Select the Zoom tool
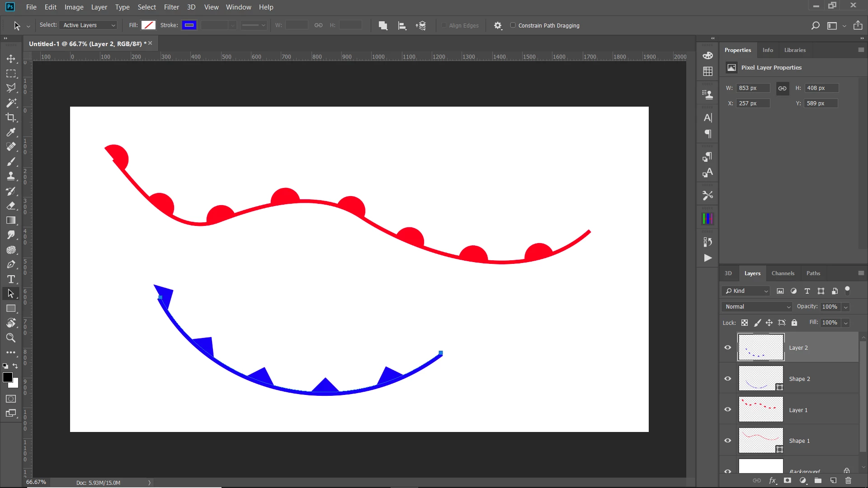The height and width of the screenshot is (488, 868). pyautogui.click(x=11, y=338)
